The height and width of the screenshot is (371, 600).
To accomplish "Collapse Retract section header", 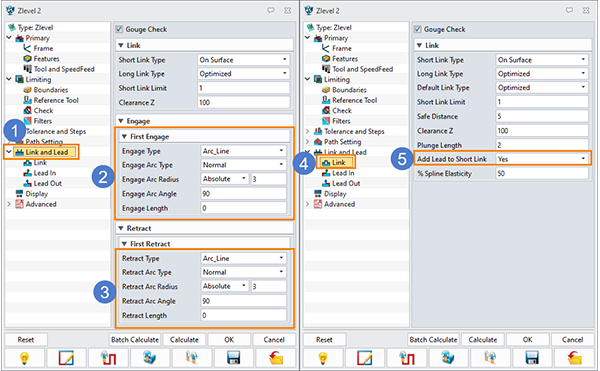I will pyautogui.click(x=121, y=228).
